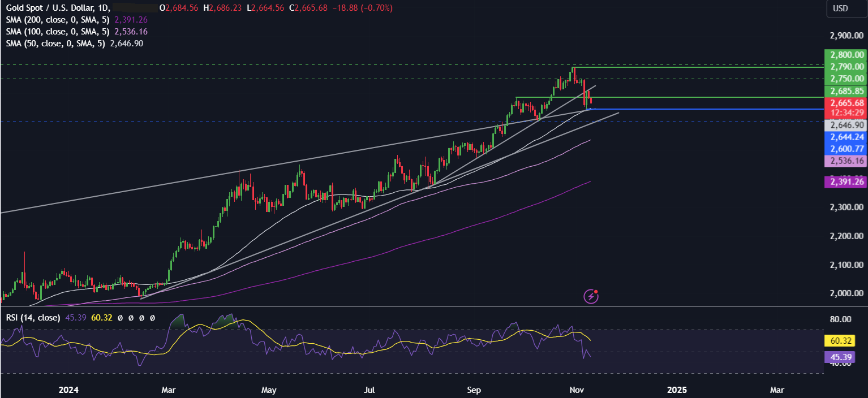Click the 12:34:29 countdown timer label

tap(846, 113)
